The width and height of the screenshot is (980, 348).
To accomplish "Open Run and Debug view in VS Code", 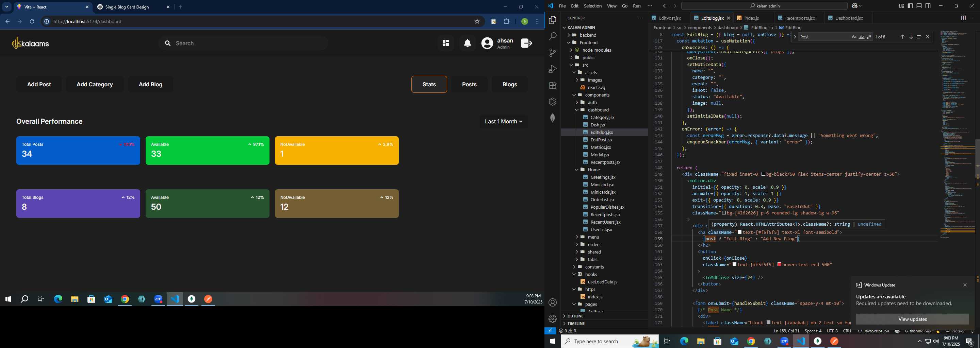I will (x=553, y=69).
